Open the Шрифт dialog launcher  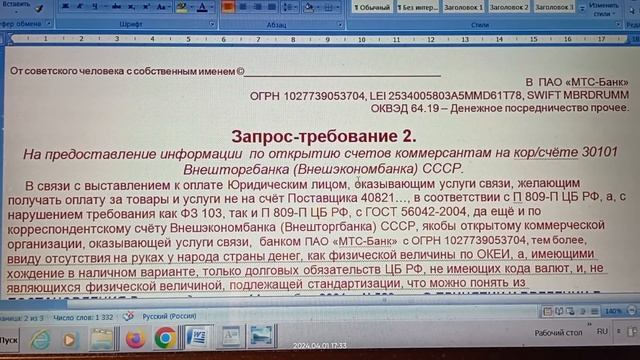pos(212,24)
